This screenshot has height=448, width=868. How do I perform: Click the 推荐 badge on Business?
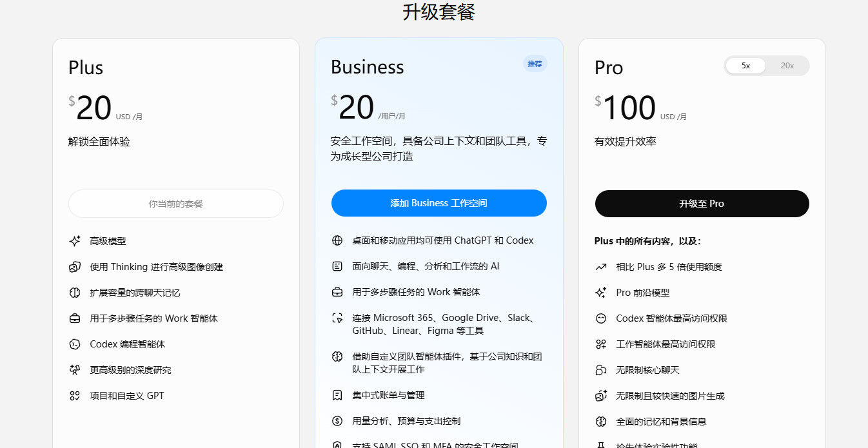[x=535, y=64]
